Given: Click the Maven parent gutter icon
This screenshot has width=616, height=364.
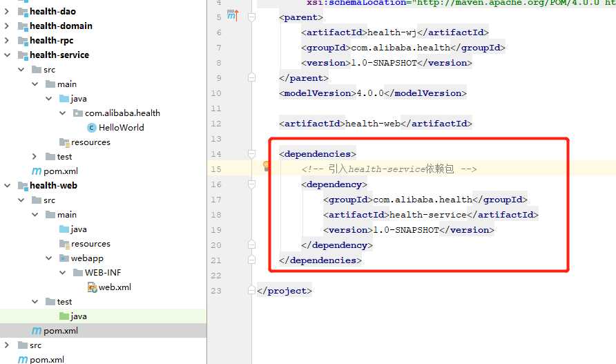Looking at the screenshot, I should point(233,16).
